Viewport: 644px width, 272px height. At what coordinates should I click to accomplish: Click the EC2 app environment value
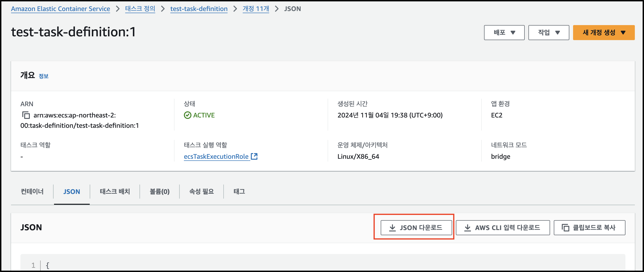coord(497,115)
